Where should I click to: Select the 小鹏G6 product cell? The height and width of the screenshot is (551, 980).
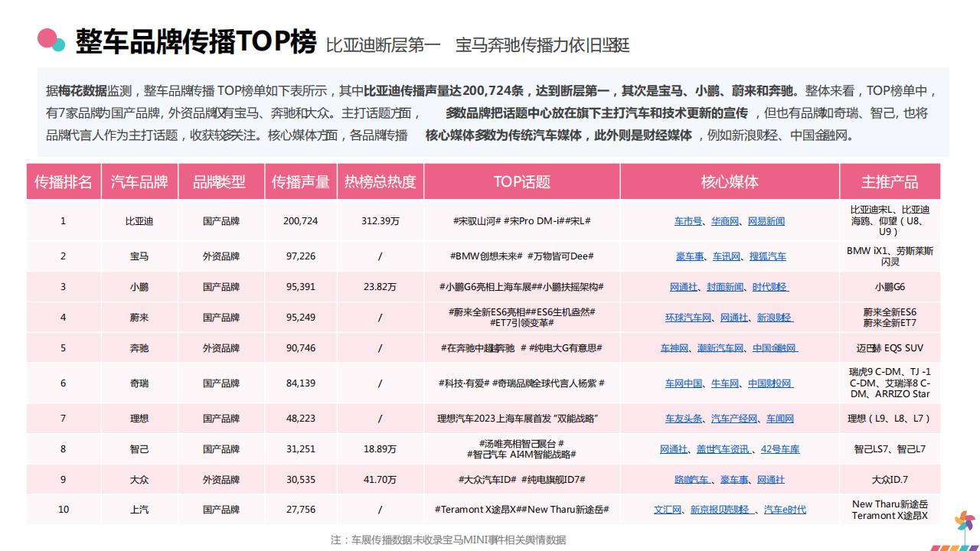click(x=890, y=287)
